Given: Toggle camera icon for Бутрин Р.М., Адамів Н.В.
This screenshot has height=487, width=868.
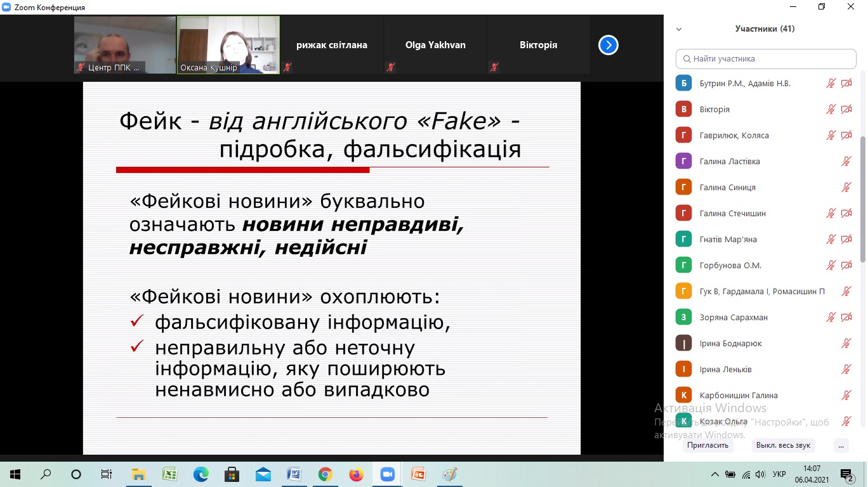Looking at the screenshot, I should coord(846,83).
